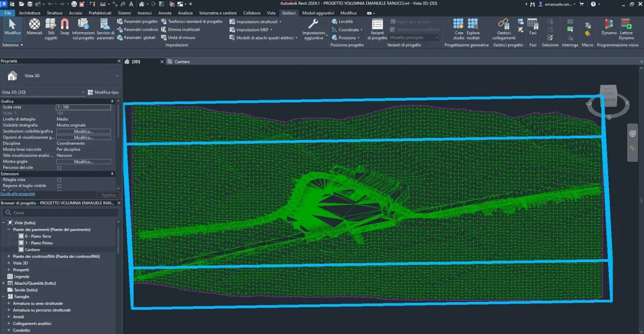
Task: Select the 1 - Piano Primo view
Action: click(x=39, y=243)
